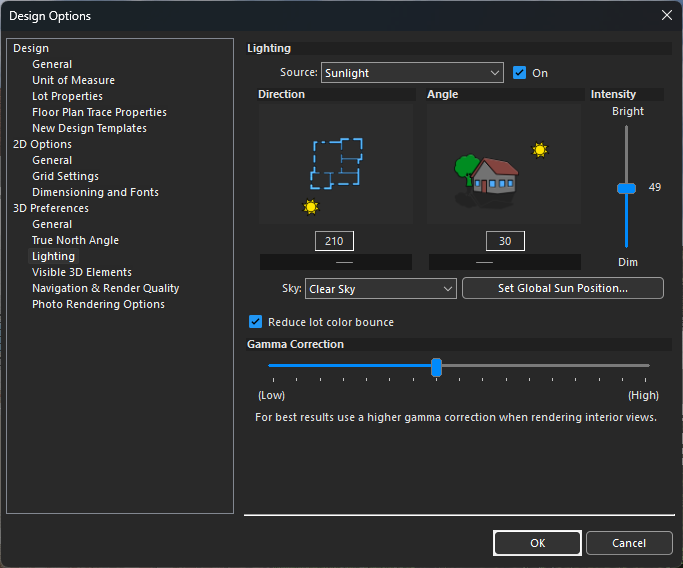This screenshot has width=683, height=568.
Task: Select Grid Settings page
Action: [65, 176]
